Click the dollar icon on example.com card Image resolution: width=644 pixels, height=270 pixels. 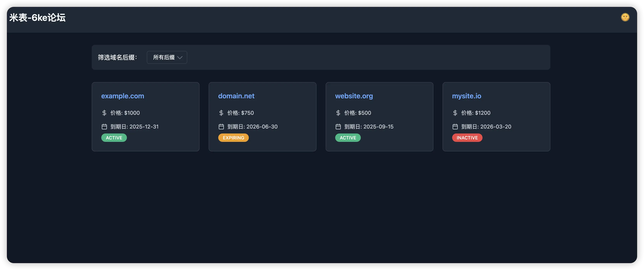point(104,113)
